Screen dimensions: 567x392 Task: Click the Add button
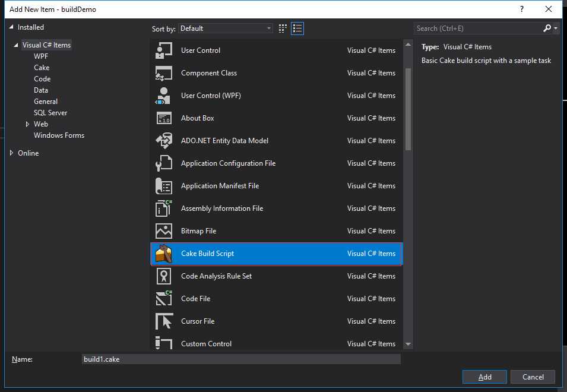(484, 377)
